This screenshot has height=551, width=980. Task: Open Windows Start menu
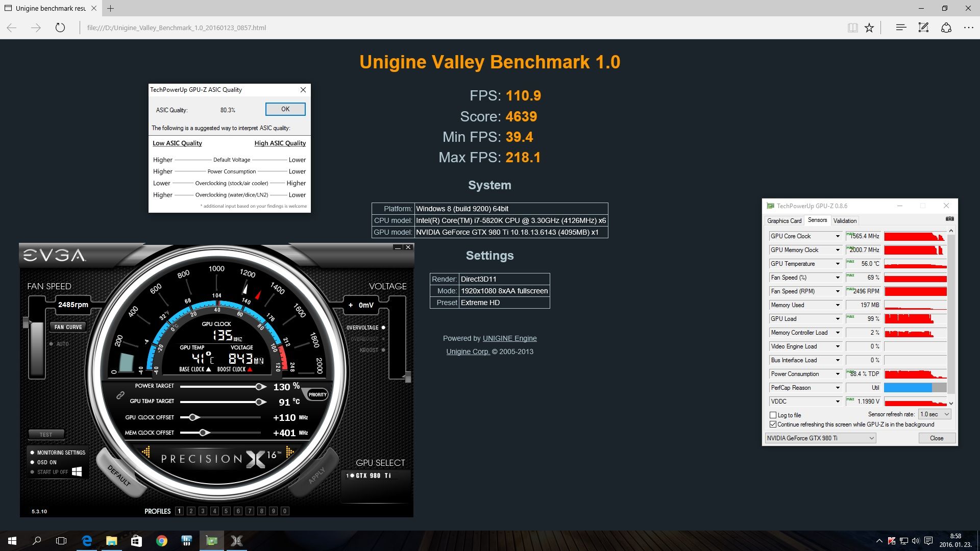click(x=12, y=541)
